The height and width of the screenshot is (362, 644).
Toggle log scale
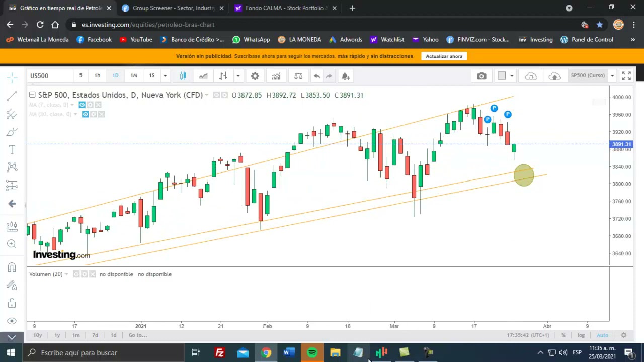[581, 335]
